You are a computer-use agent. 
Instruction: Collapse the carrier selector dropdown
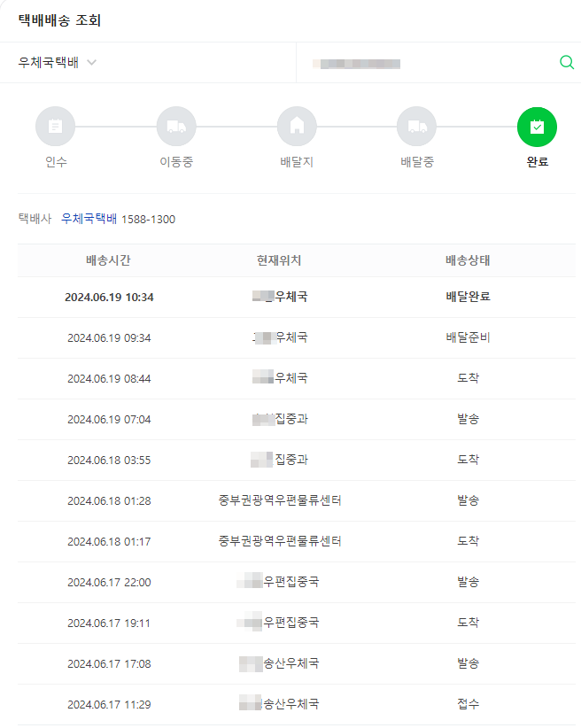92,63
